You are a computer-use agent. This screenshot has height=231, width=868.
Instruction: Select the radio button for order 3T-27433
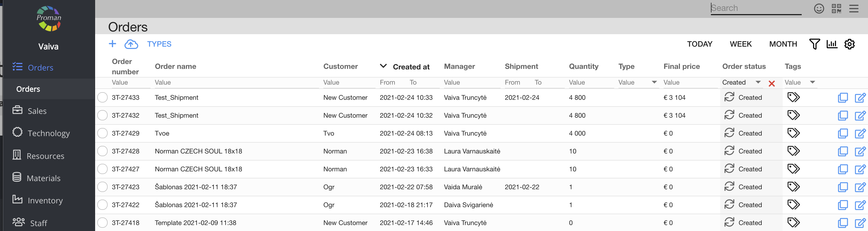(102, 98)
